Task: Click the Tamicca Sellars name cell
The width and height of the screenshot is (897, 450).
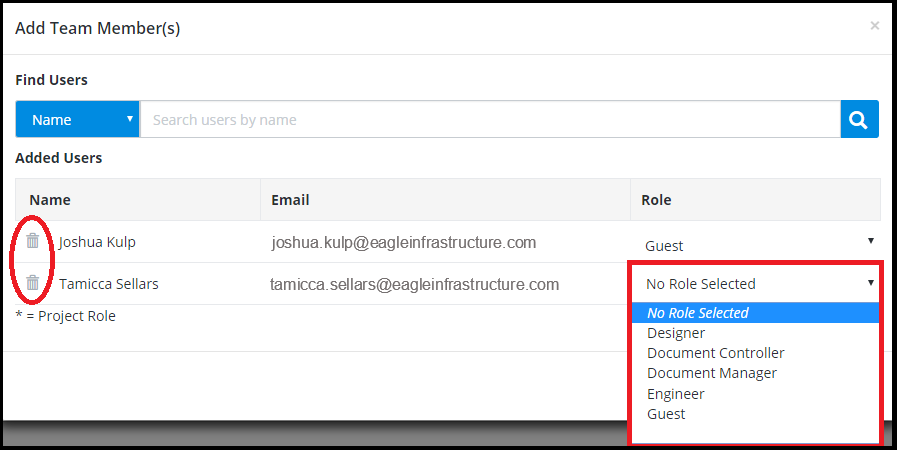Action: pyautogui.click(x=109, y=284)
